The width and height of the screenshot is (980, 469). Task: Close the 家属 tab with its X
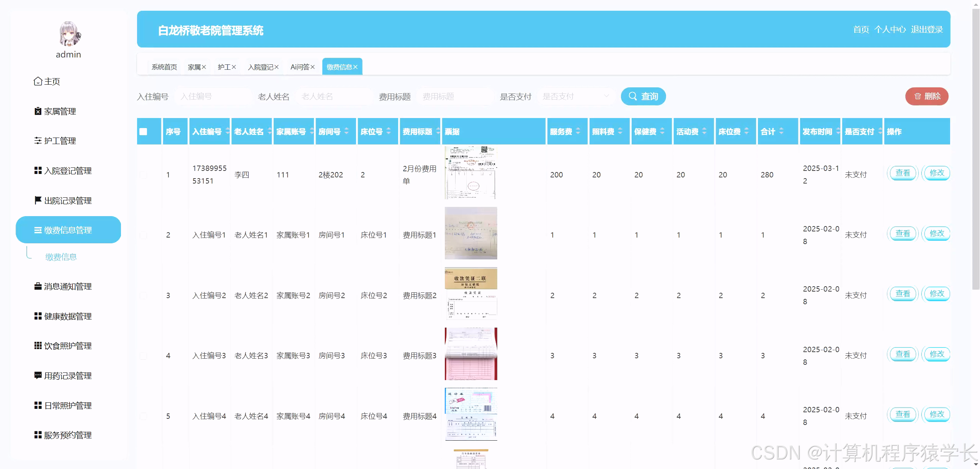pos(204,67)
